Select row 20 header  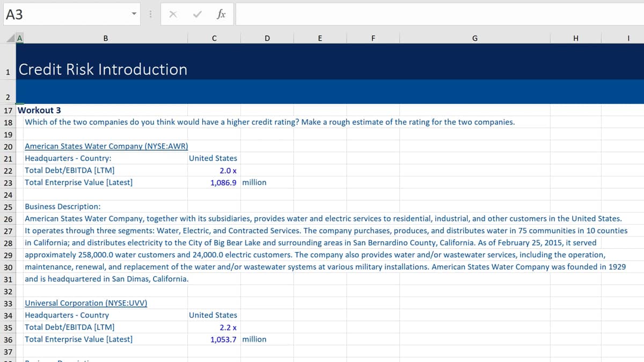tap(8, 146)
